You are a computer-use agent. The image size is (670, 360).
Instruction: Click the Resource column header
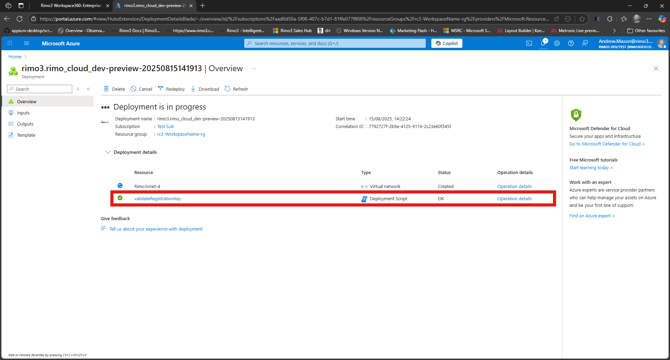[x=144, y=173]
